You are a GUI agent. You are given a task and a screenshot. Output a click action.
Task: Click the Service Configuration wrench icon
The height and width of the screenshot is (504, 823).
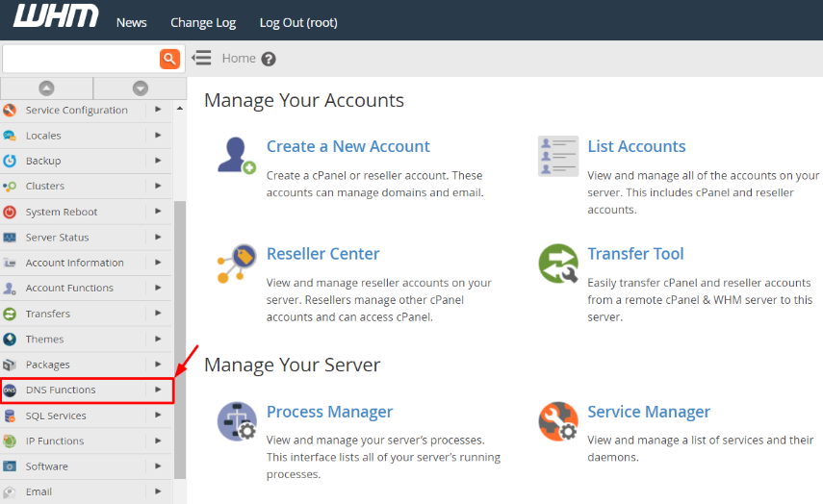click(x=10, y=111)
